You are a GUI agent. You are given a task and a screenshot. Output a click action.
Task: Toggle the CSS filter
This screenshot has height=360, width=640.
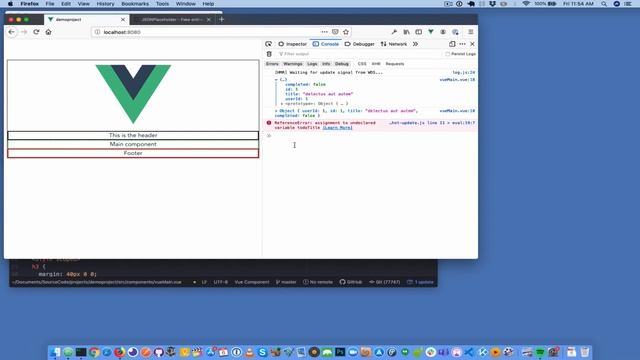point(362,64)
